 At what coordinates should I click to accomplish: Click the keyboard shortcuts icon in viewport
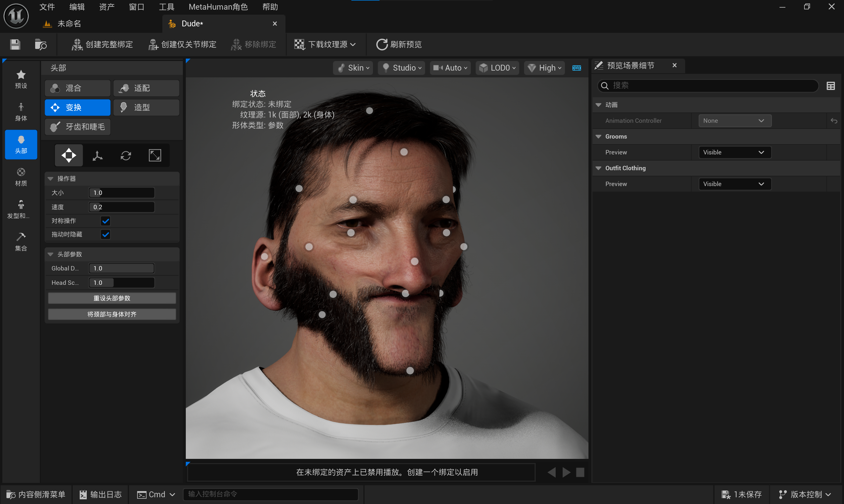tap(576, 68)
